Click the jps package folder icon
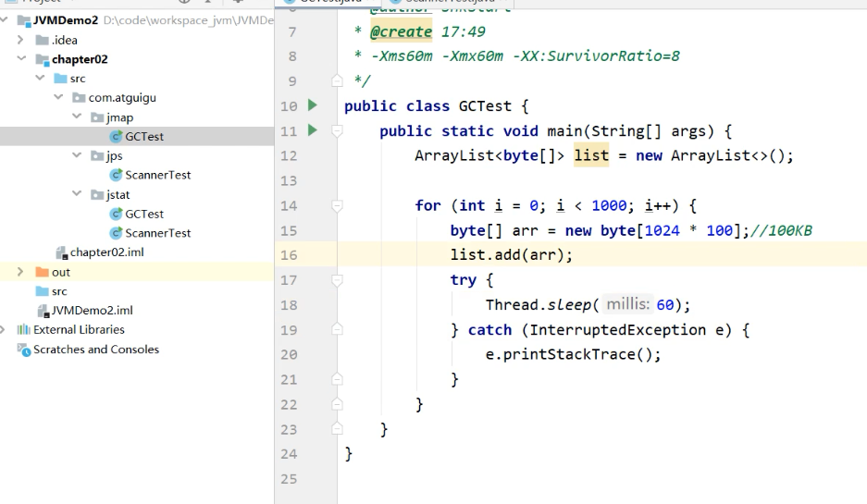The image size is (867, 504). pyautogui.click(x=97, y=156)
